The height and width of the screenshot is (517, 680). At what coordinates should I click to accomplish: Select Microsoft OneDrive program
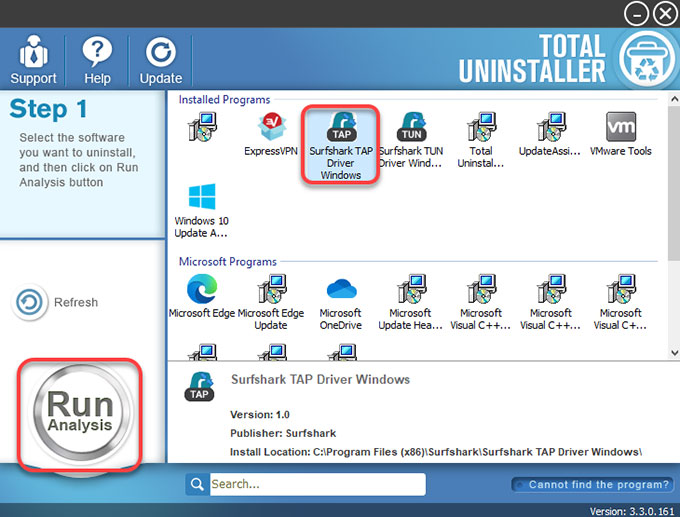(x=341, y=302)
